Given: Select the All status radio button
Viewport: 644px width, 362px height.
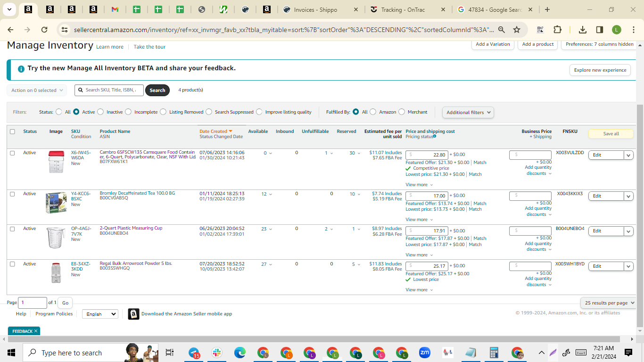Looking at the screenshot, I should [x=59, y=112].
